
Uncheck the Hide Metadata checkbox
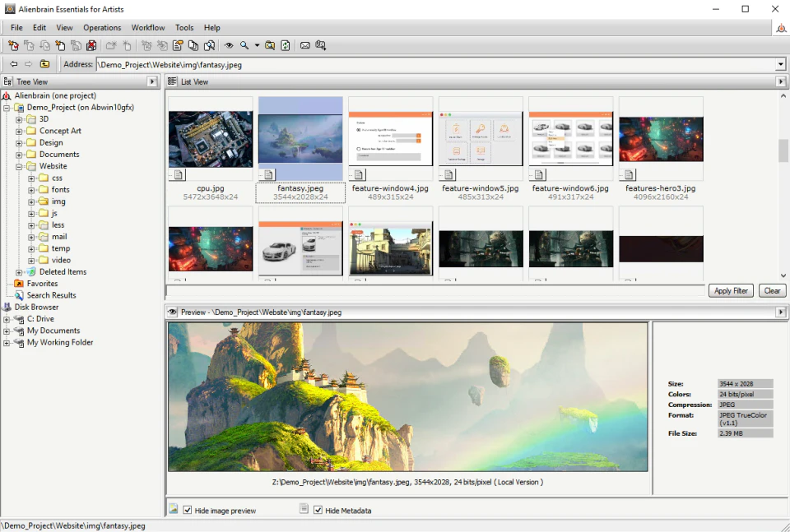point(318,510)
